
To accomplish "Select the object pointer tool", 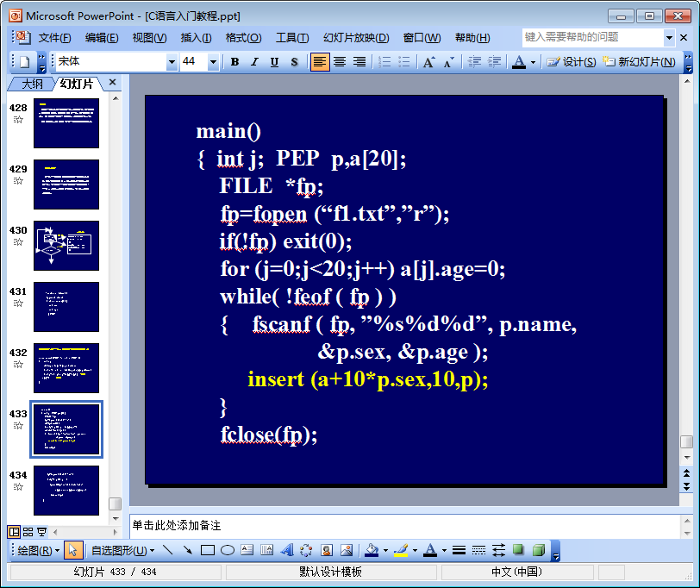I will tap(72, 551).
